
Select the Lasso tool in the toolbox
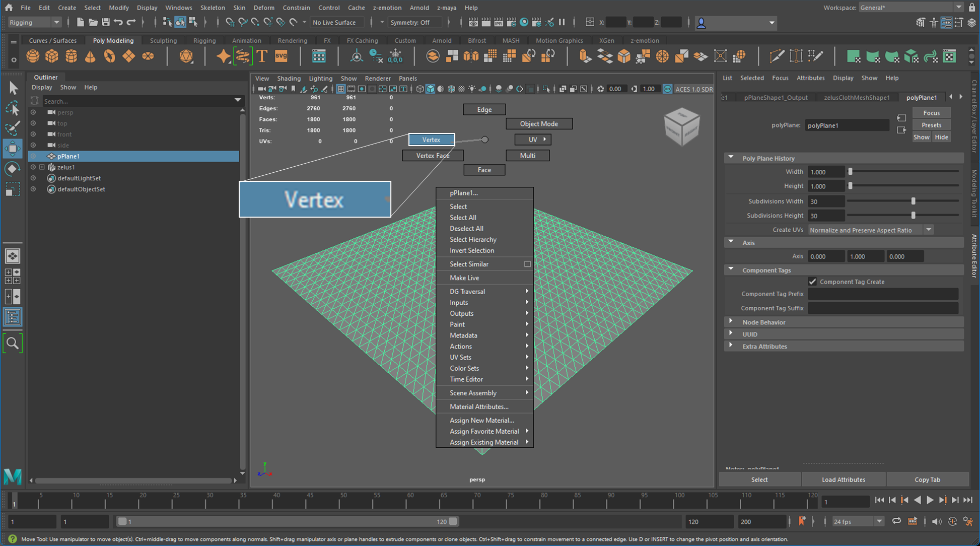click(x=13, y=108)
